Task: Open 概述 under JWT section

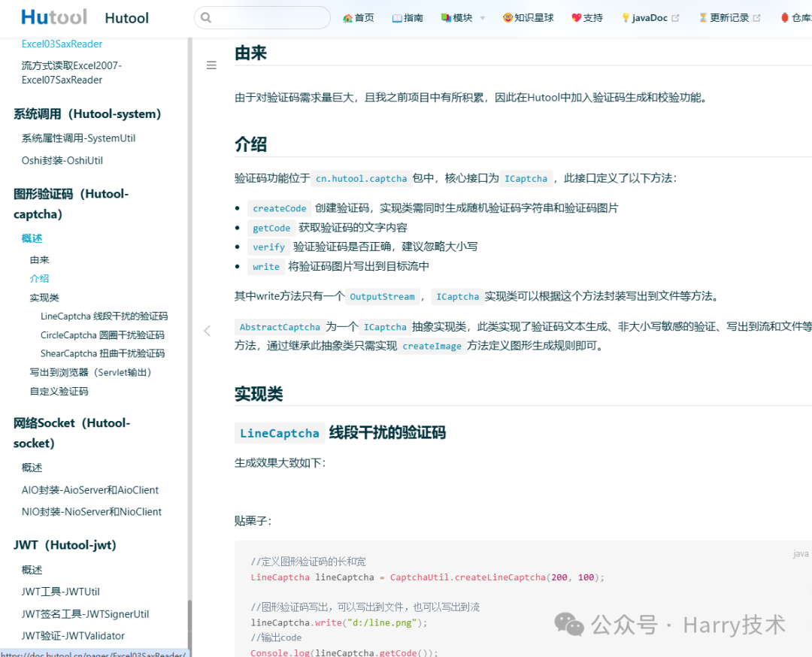Action: click(32, 570)
